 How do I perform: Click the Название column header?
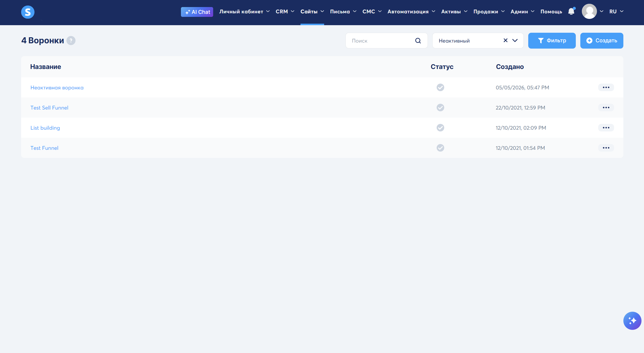click(46, 67)
